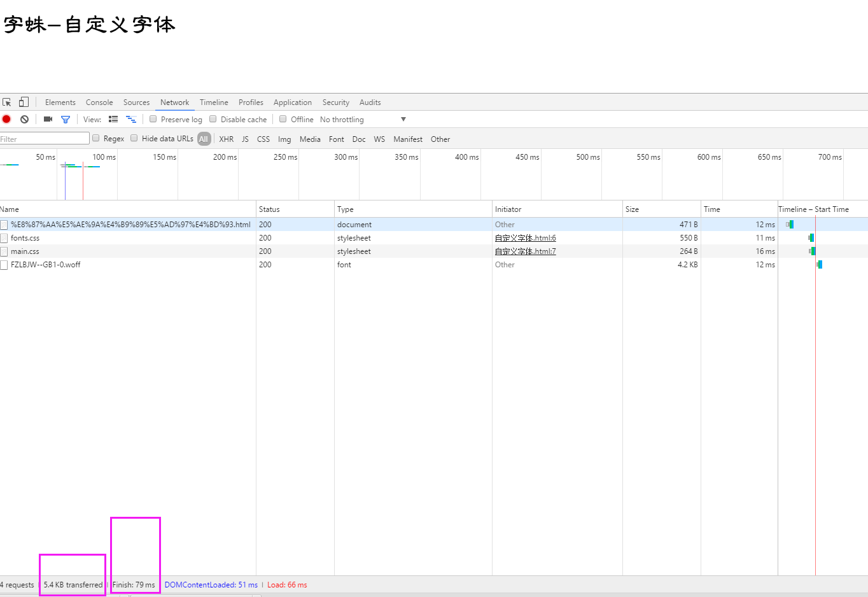The height and width of the screenshot is (597, 868).
Task: Sort by the Size column header
Action: (x=662, y=209)
